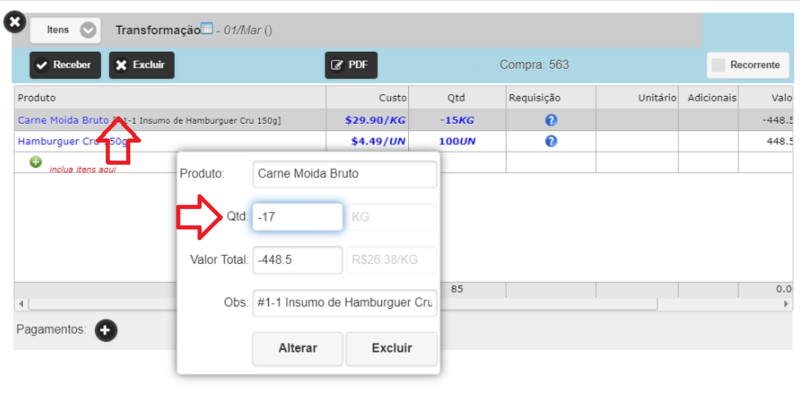Click the scrollbar left arrow
The height and width of the screenshot is (395, 800).
[21, 304]
